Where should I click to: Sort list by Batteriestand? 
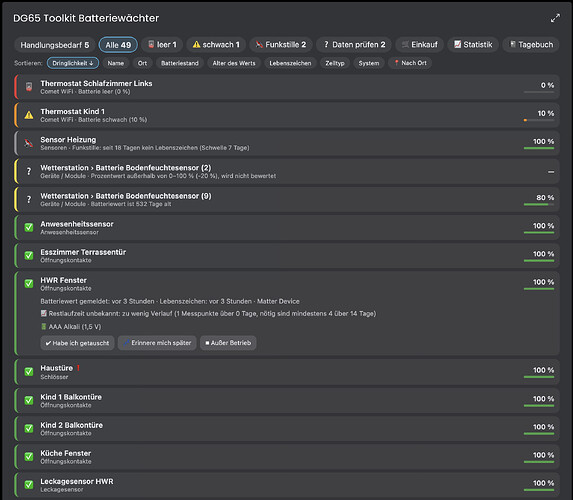tap(180, 63)
